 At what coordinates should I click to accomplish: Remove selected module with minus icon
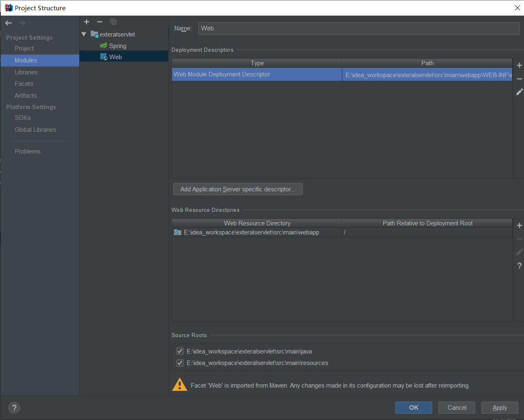[x=100, y=22]
